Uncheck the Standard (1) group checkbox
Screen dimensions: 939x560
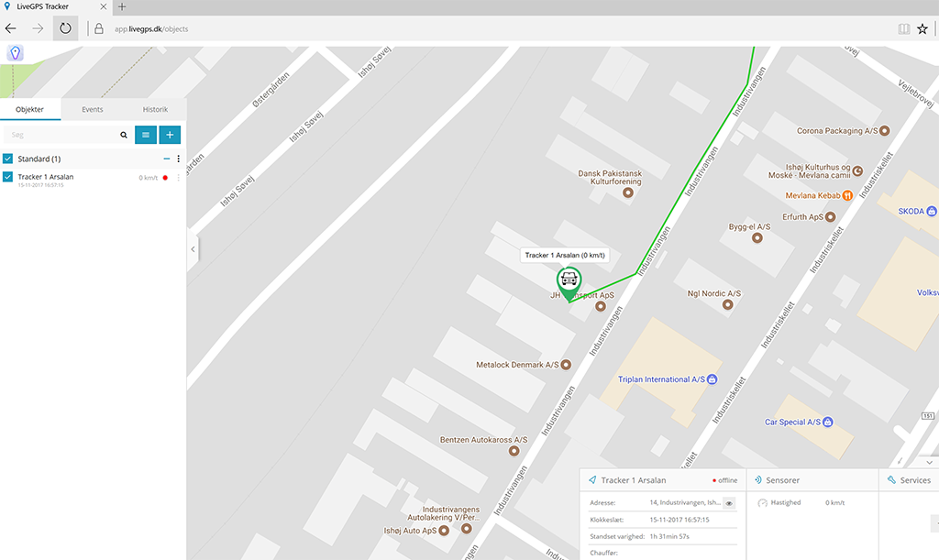pyautogui.click(x=7, y=159)
